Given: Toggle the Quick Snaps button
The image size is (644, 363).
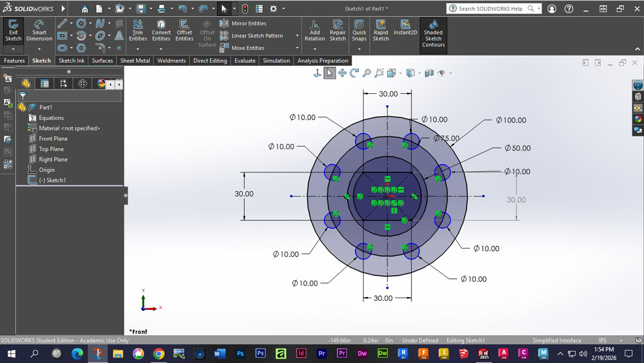Looking at the screenshot, I should click(359, 31).
